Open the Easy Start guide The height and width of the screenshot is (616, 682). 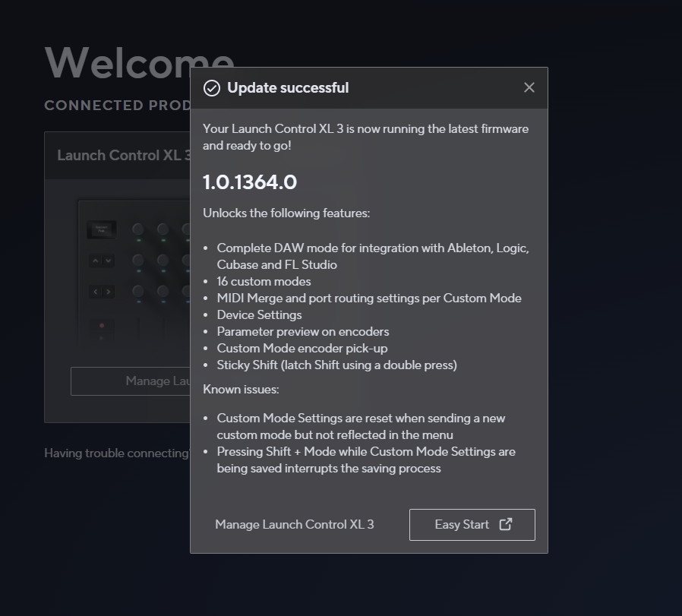[472, 525]
